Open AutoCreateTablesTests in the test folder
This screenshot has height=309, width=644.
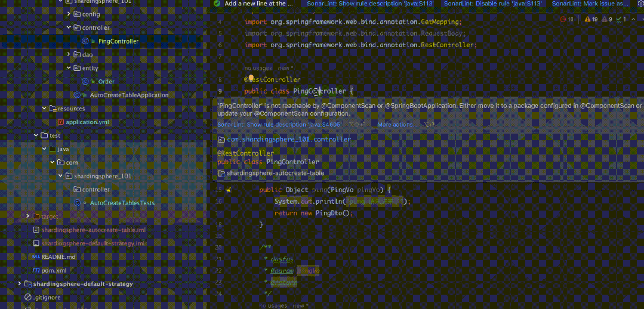[x=122, y=203]
